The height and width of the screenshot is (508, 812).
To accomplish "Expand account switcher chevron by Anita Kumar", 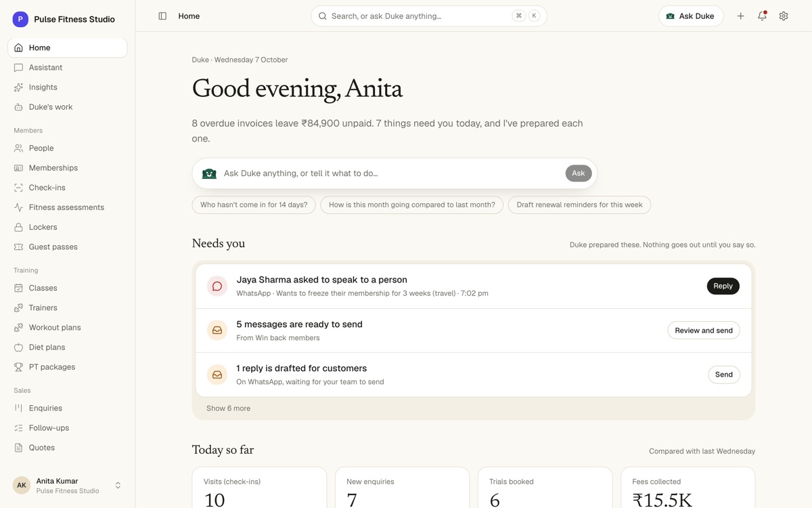I will click(118, 486).
